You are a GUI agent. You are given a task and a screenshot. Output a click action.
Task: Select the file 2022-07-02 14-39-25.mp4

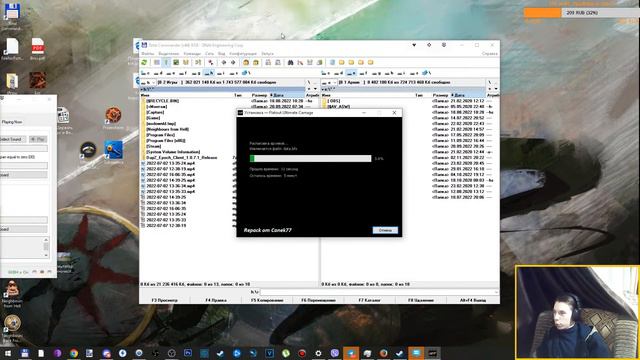(170, 180)
